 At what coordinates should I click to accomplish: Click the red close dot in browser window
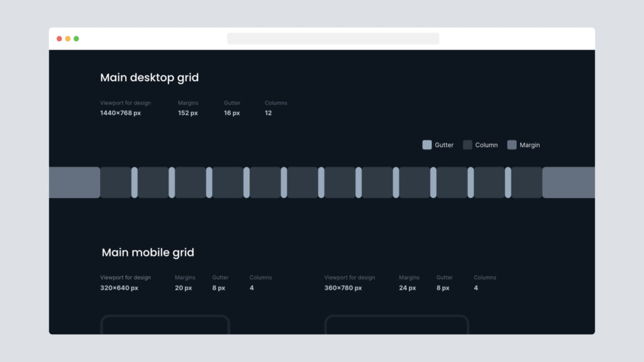[x=60, y=39]
